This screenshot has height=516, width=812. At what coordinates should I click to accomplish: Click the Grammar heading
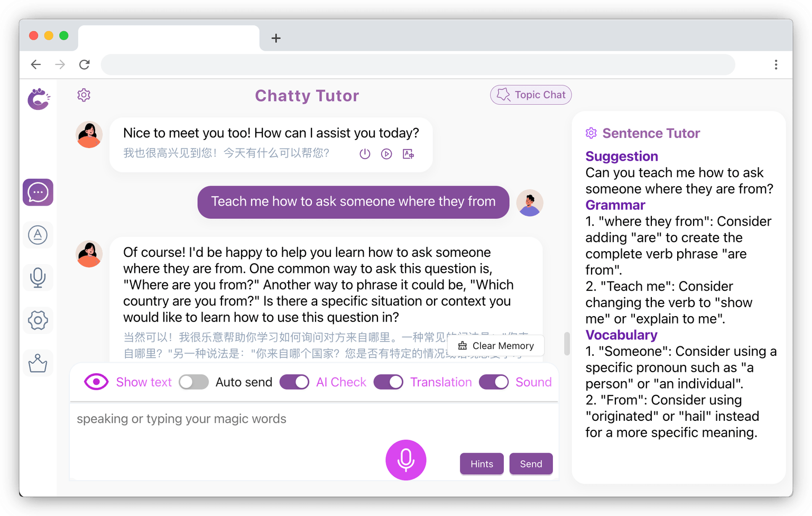(615, 205)
